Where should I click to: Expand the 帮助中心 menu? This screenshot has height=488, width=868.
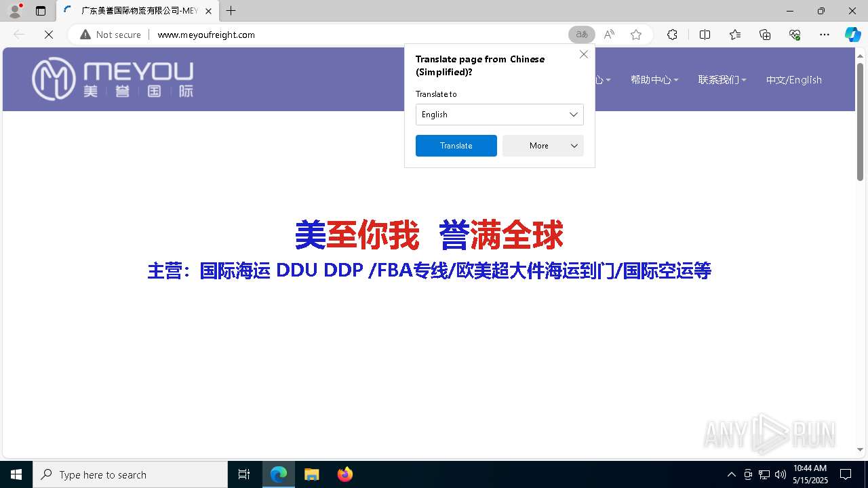click(654, 80)
